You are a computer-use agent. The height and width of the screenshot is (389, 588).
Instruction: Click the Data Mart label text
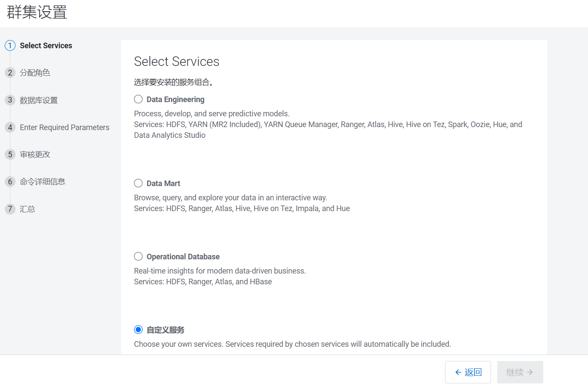pyautogui.click(x=163, y=184)
